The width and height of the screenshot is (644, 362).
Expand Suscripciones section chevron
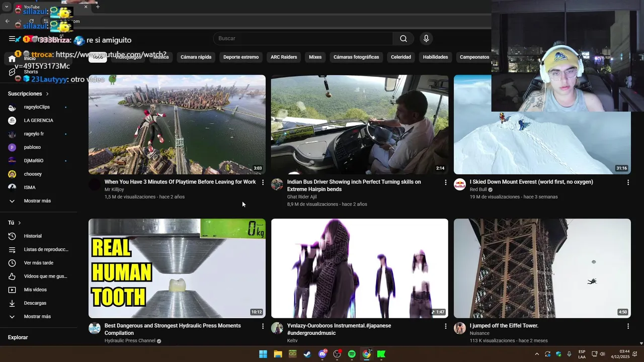tap(47, 94)
